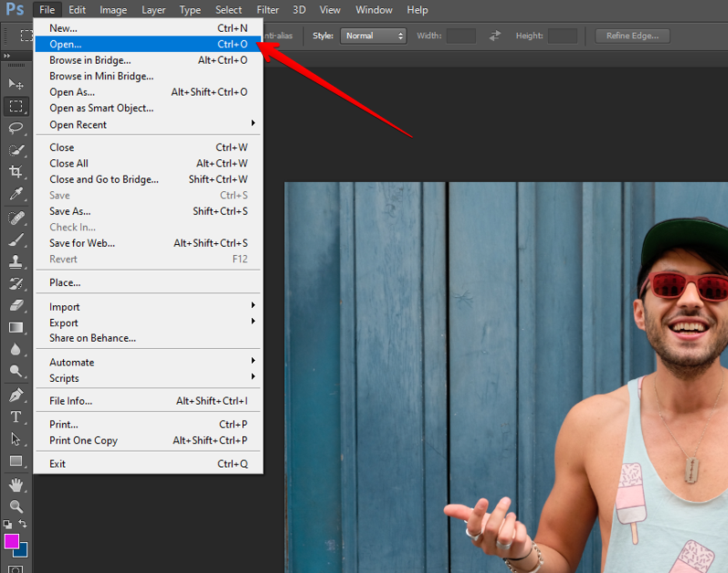
Task: Select the Crop tool
Action: 16,172
